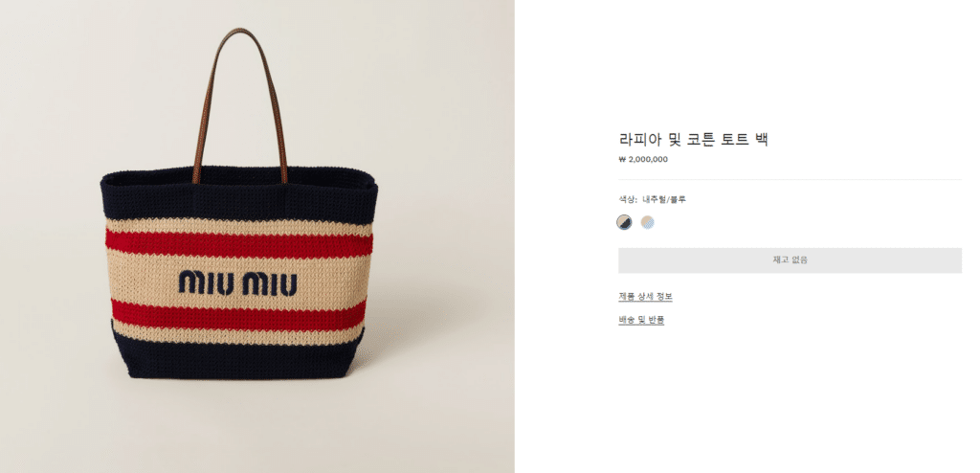Click the ₩ 2,000,000 price text
The image size is (980, 473).
[x=643, y=160]
